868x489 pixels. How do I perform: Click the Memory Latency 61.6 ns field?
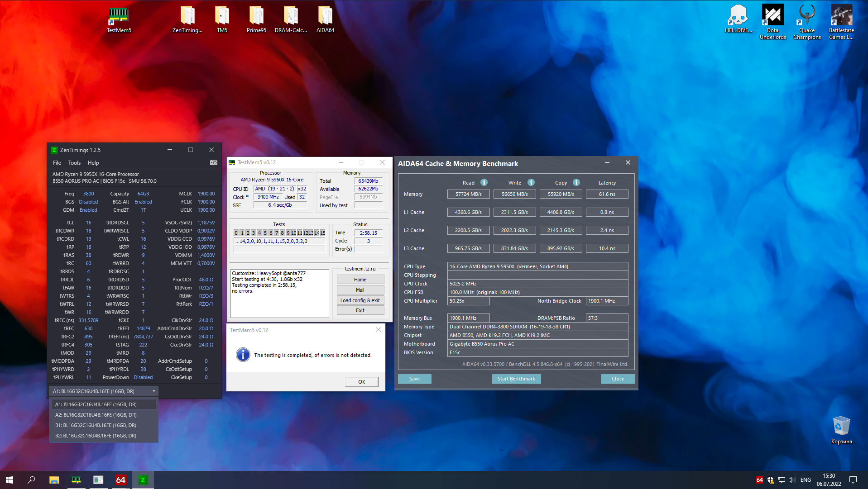607,194
